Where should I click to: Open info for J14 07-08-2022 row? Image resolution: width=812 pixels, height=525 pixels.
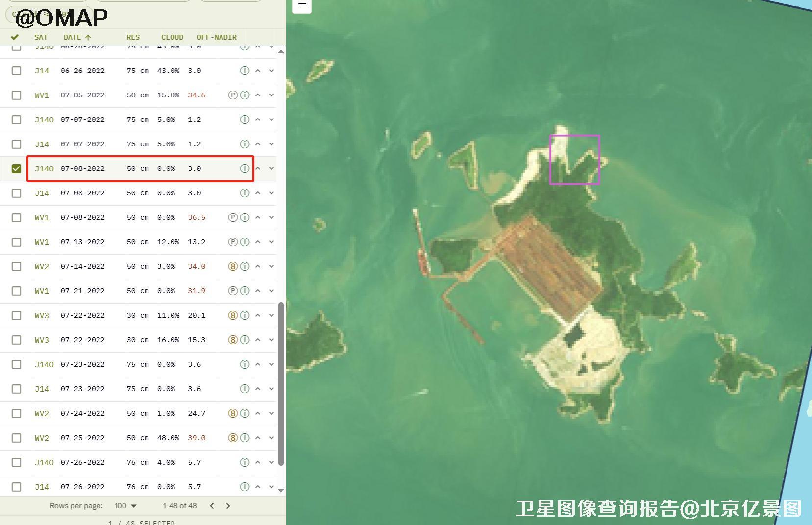[245, 193]
